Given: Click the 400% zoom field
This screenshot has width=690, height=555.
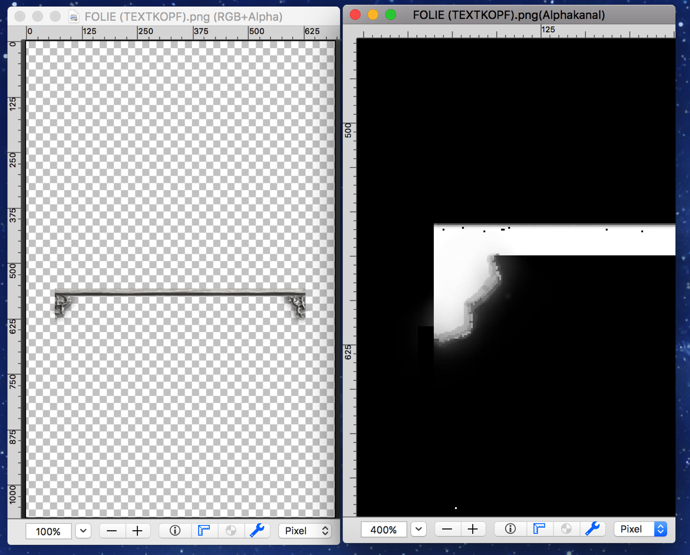Looking at the screenshot, I should (x=383, y=529).
